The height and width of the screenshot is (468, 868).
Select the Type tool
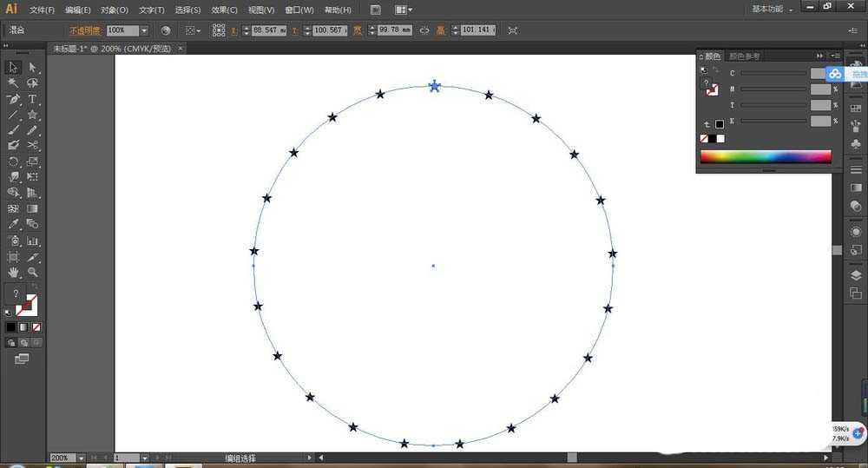pos(33,99)
